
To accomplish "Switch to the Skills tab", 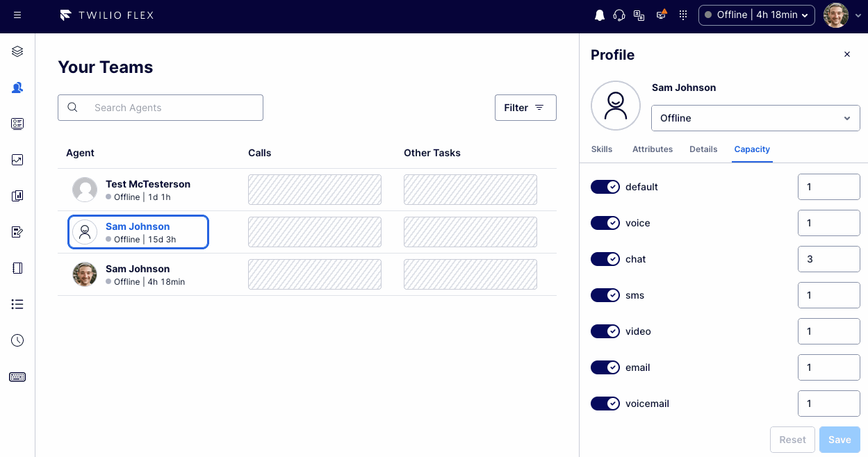I will pos(602,149).
